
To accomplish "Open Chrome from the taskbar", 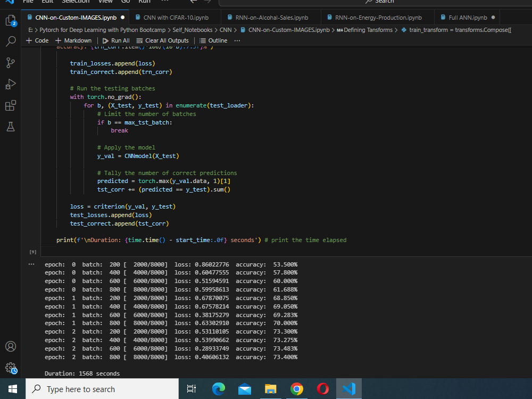I will tap(296, 389).
